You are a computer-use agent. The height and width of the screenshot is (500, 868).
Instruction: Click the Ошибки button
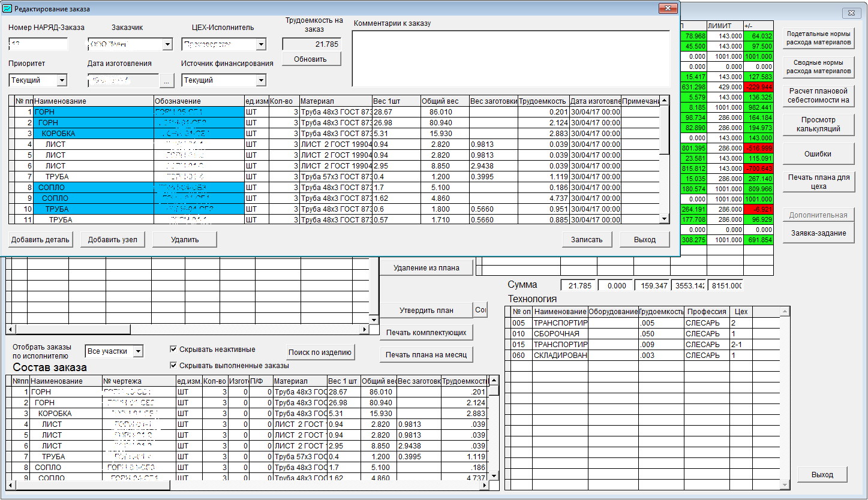[818, 154]
